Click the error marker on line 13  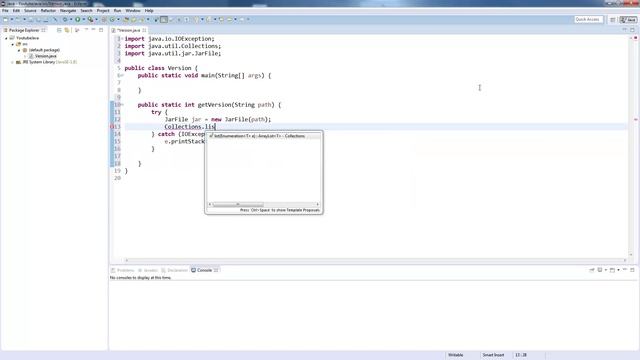click(x=112, y=127)
